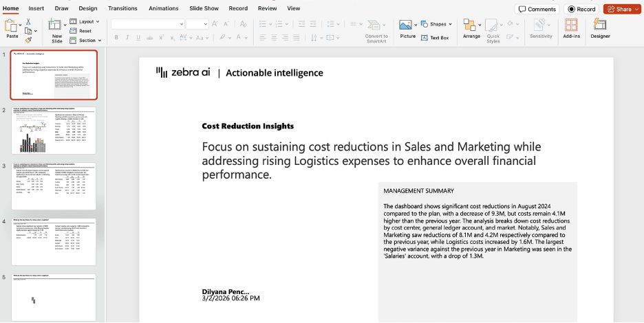The image size is (644, 323).
Task: Insert a Text Box
Action: point(435,38)
